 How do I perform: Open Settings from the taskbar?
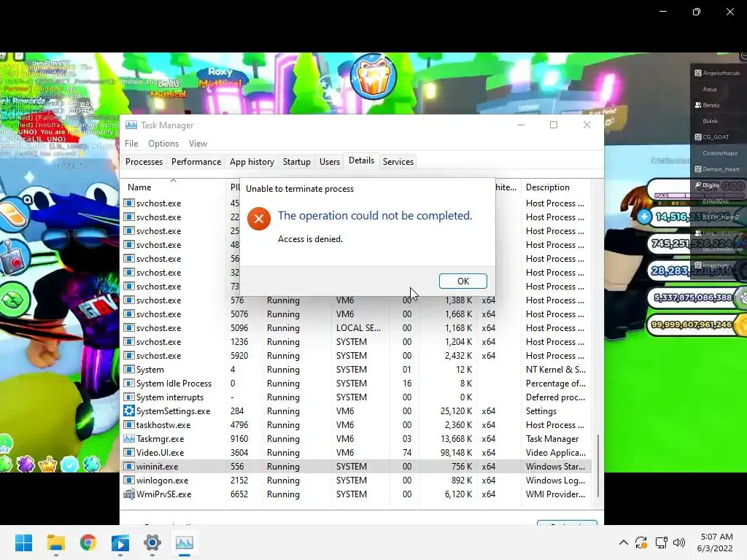pyautogui.click(x=152, y=542)
